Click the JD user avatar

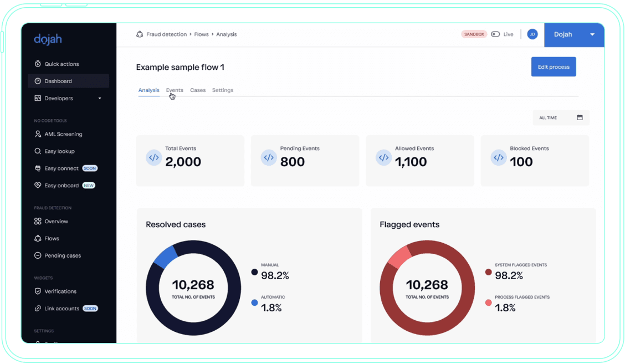532,34
